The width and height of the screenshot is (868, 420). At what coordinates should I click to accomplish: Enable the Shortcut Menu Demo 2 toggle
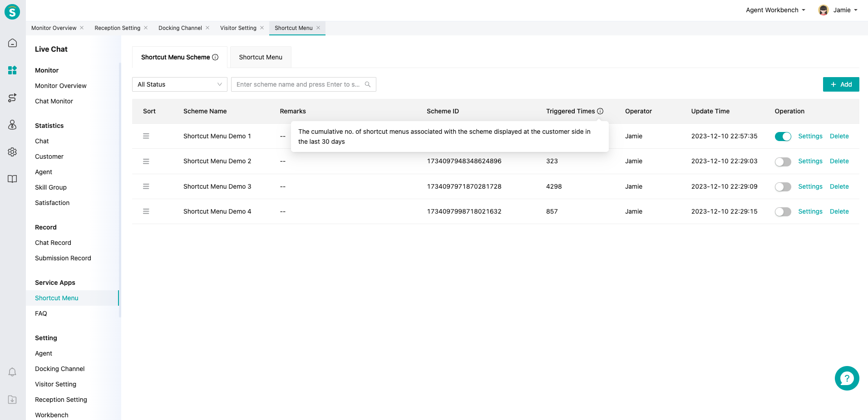click(783, 162)
